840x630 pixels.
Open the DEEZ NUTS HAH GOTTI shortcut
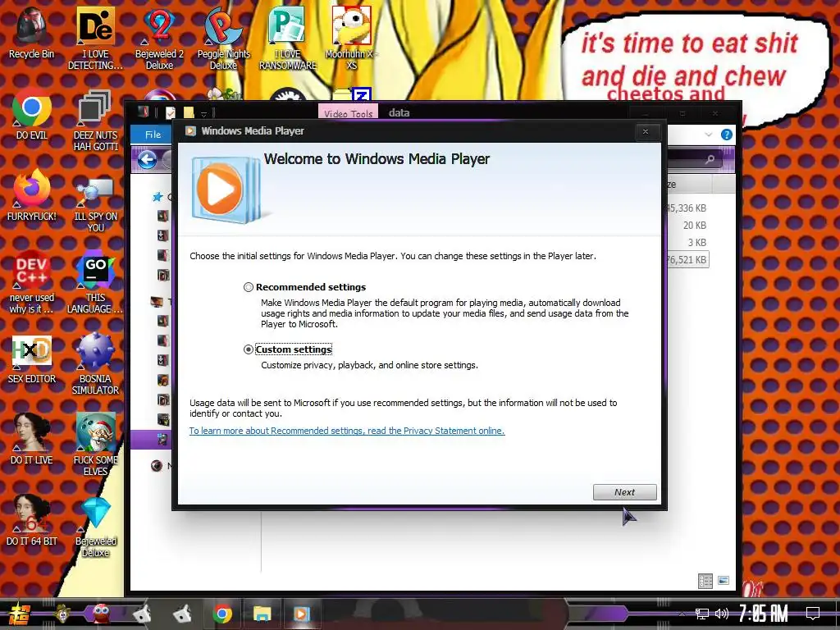[95, 120]
